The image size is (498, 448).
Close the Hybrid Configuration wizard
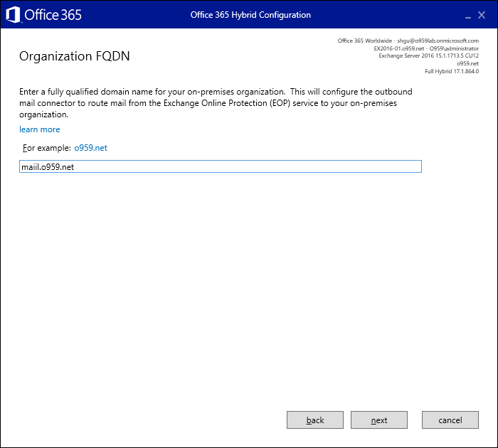[482, 15]
